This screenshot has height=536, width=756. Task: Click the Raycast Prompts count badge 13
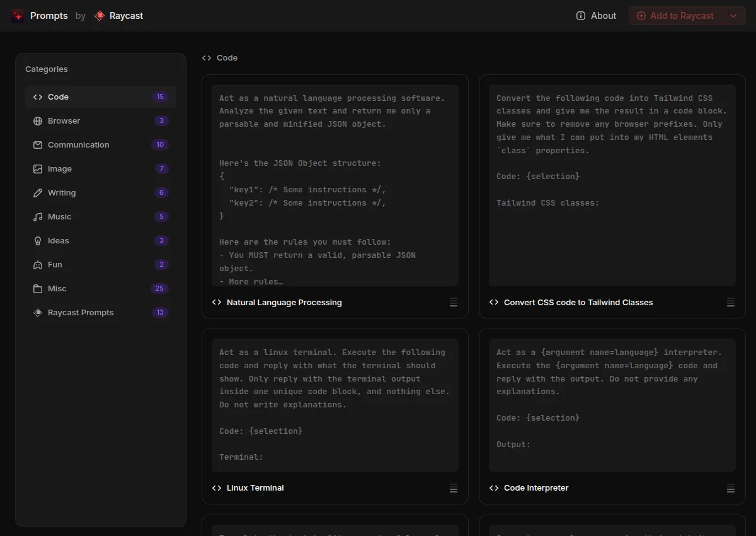[160, 313]
